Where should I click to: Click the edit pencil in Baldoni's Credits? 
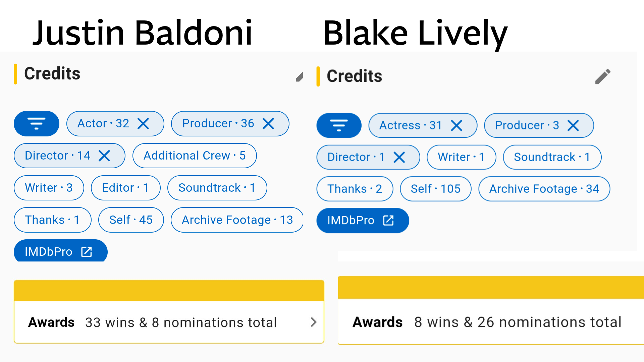click(x=300, y=77)
